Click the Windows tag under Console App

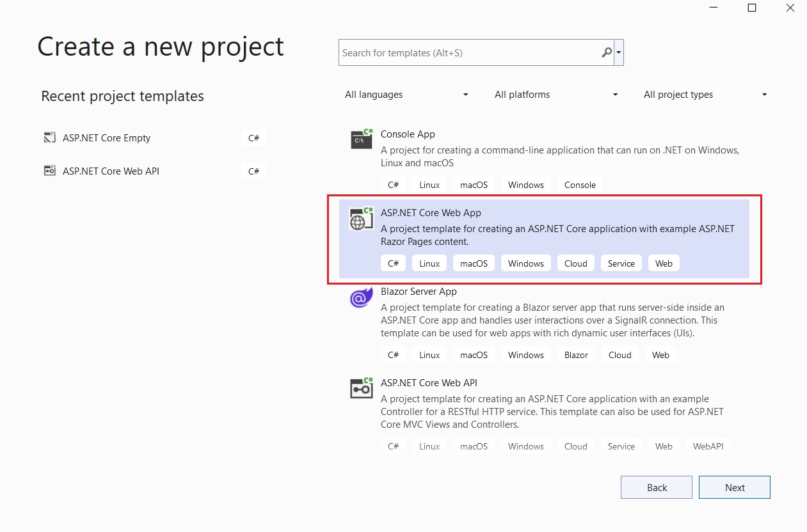(526, 185)
